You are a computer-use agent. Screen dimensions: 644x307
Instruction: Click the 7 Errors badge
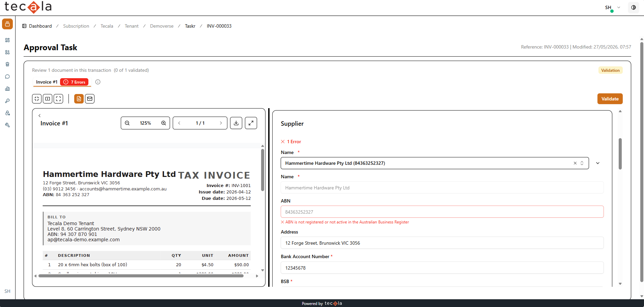tap(74, 82)
